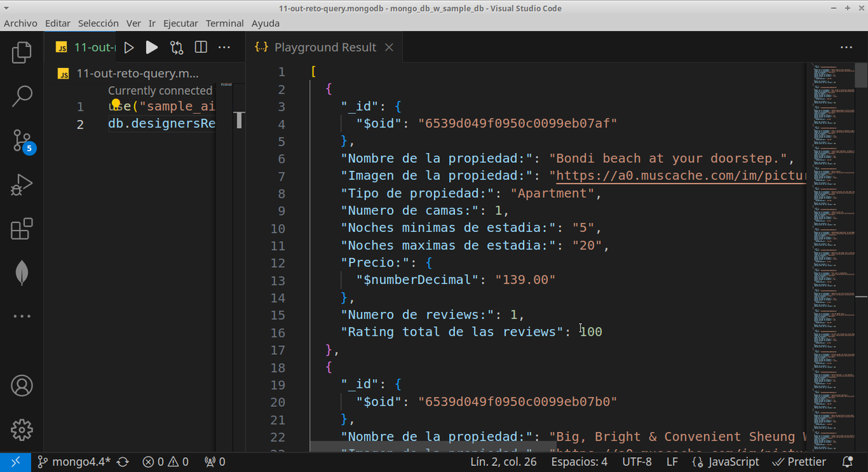Open the MongoDB leaf panel
The width and height of the screenshot is (868, 472).
(22, 273)
